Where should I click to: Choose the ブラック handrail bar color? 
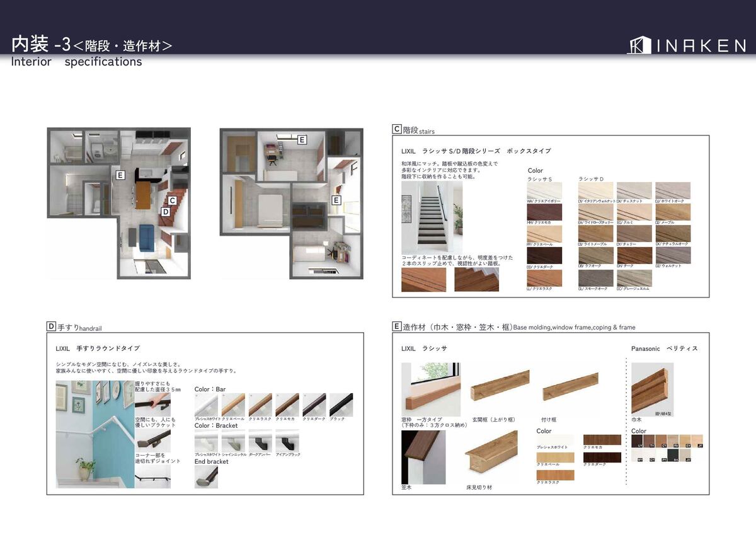point(341,405)
